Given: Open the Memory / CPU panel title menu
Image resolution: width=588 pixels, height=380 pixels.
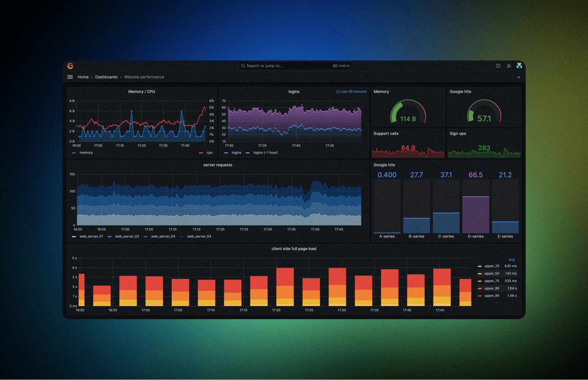Looking at the screenshot, I should click(142, 91).
